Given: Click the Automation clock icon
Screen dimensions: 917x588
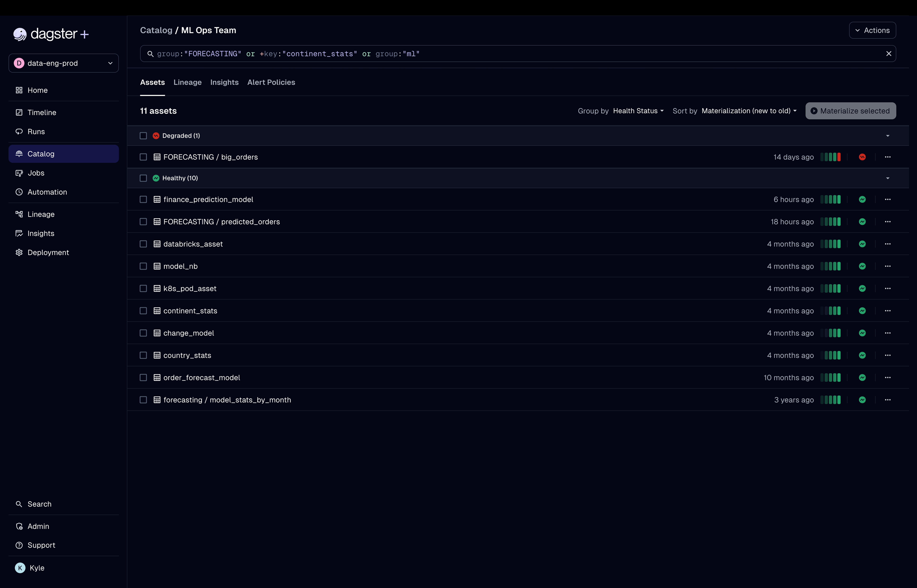Looking at the screenshot, I should tap(19, 192).
